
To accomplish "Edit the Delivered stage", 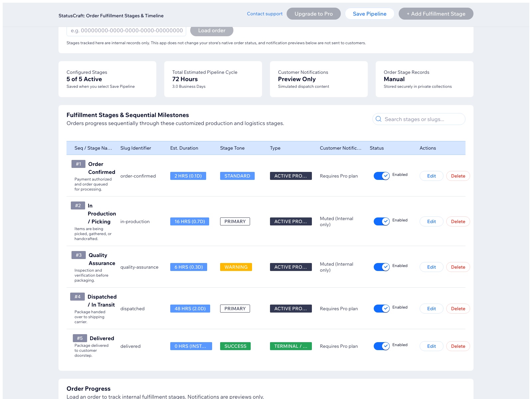I will pos(432,346).
